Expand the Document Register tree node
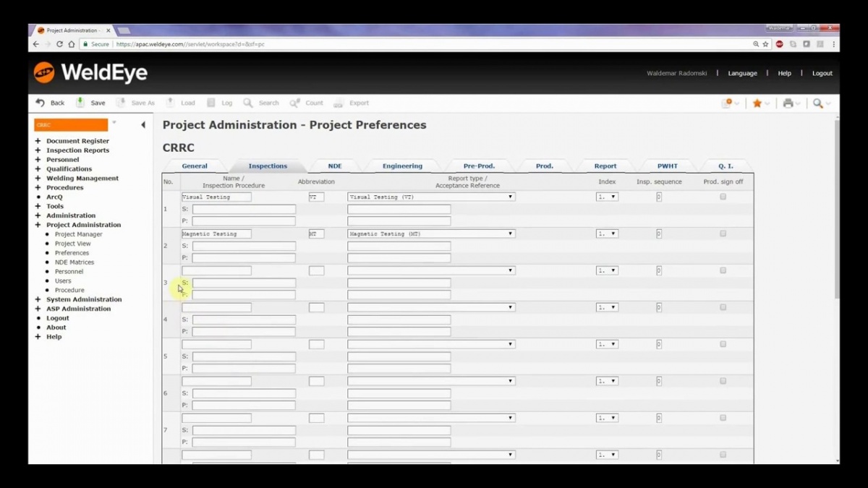The image size is (868, 488). coord(38,141)
